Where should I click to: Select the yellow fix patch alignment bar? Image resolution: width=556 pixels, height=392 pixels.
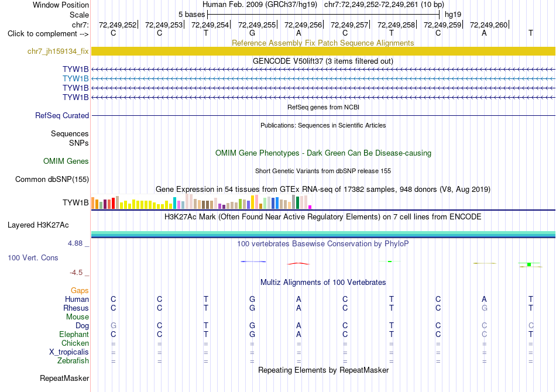pyautogui.click(x=324, y=51)
